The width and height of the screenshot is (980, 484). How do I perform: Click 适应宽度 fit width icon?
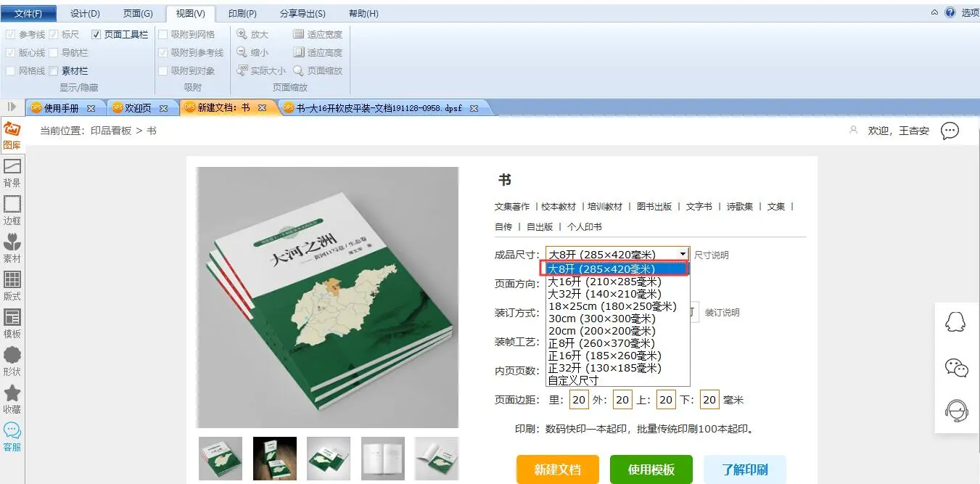pos(298,34)
